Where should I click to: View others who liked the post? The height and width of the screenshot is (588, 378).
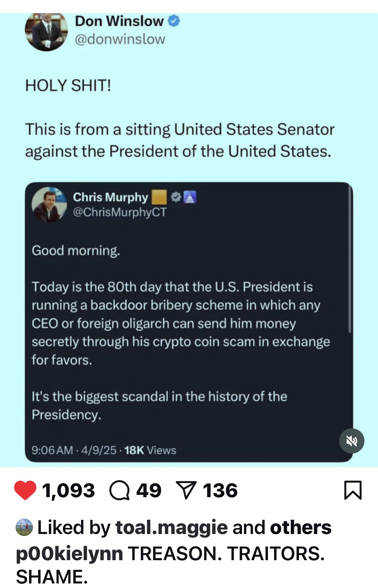point(300,527)
